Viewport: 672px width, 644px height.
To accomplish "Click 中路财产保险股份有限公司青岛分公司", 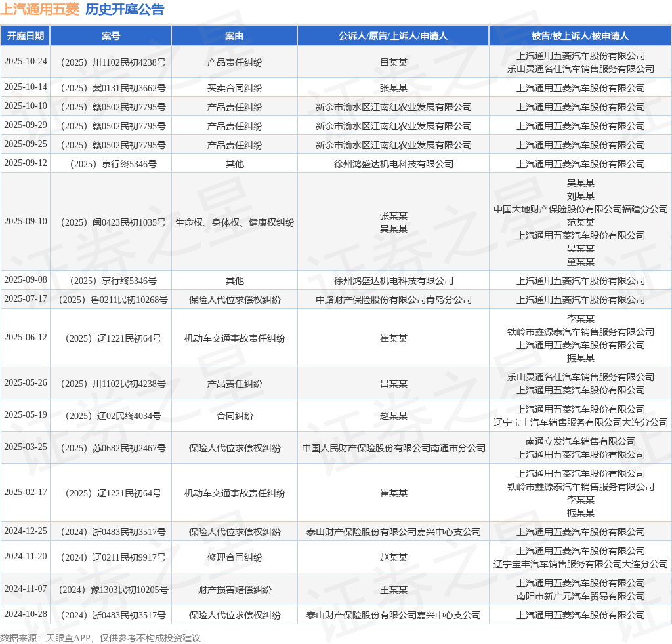I will (x=393, y=299).
